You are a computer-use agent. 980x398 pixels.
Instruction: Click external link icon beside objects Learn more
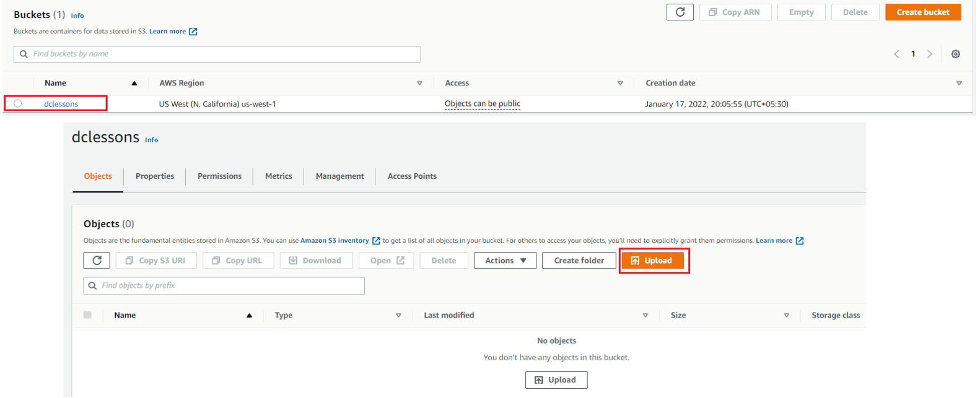click(800, 241)
